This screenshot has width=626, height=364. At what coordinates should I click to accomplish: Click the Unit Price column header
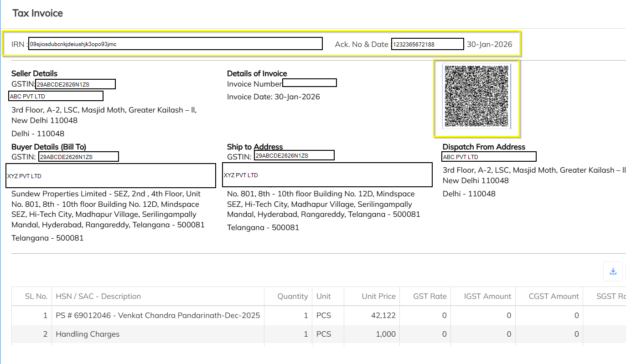378,296
